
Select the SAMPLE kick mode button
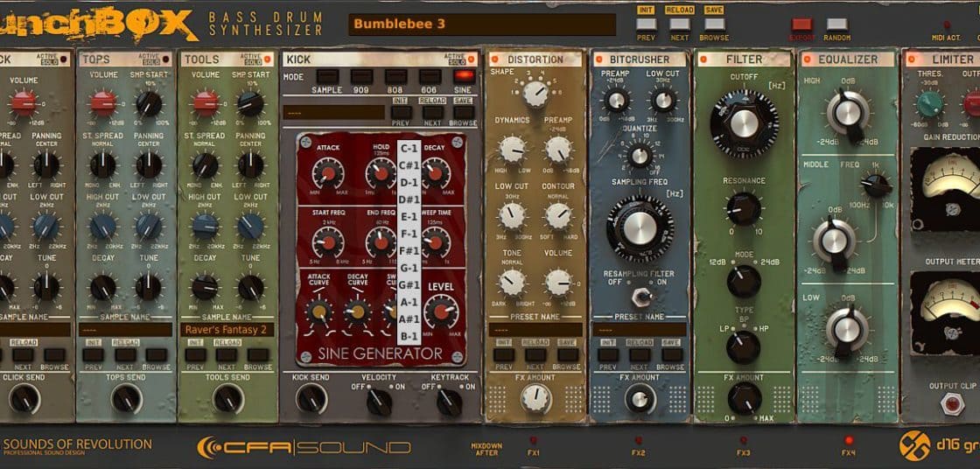(327, 76)
